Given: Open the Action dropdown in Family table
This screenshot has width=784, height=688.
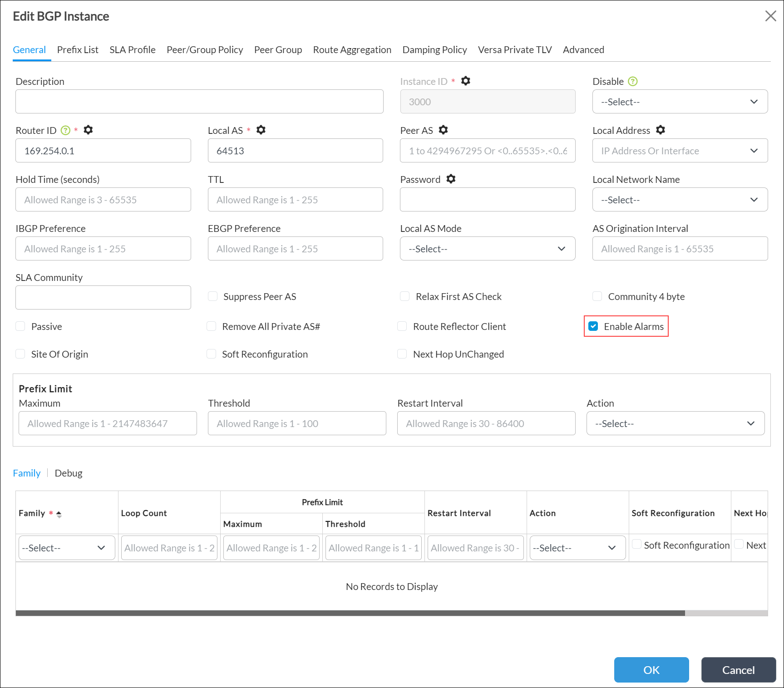Looking at the screenshot, I should [577, 548].
